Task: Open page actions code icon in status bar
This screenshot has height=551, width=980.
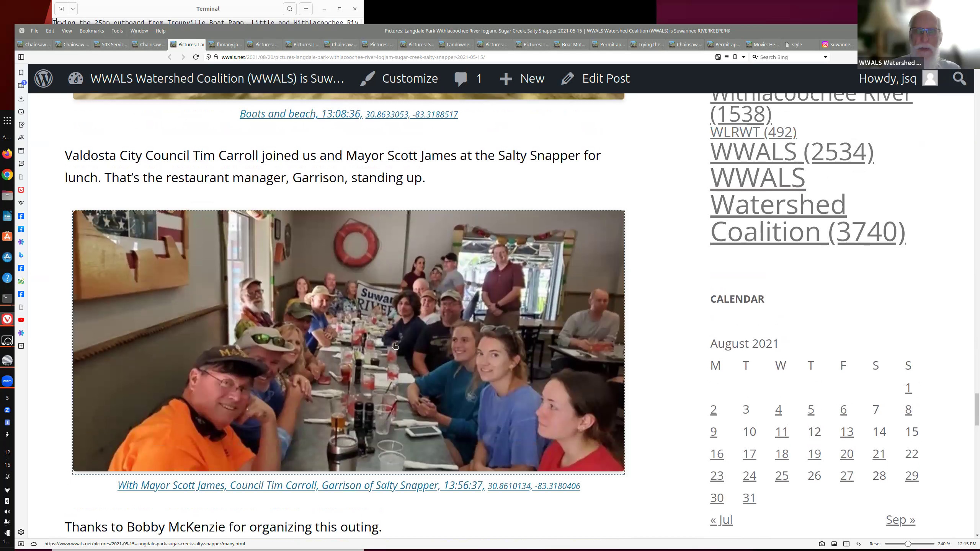Action: (859, 544)
